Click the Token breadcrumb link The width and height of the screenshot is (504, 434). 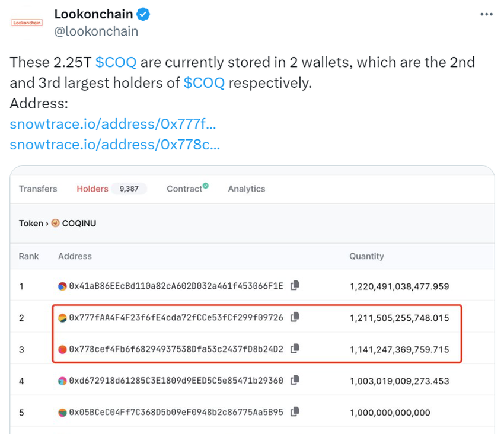30,224
